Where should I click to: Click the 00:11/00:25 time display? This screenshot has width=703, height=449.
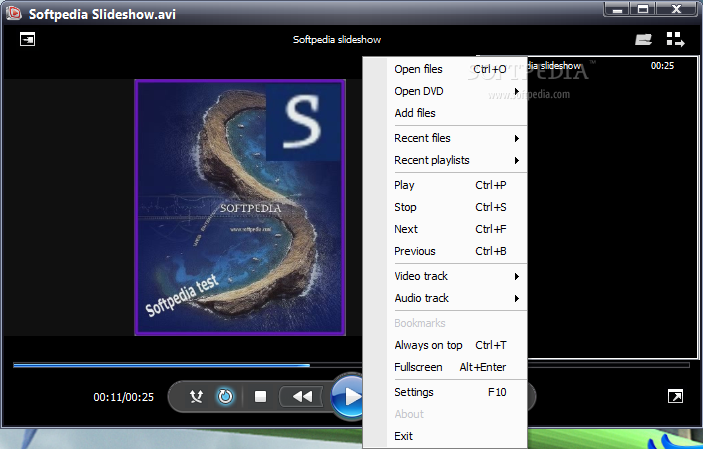point(124,397)
